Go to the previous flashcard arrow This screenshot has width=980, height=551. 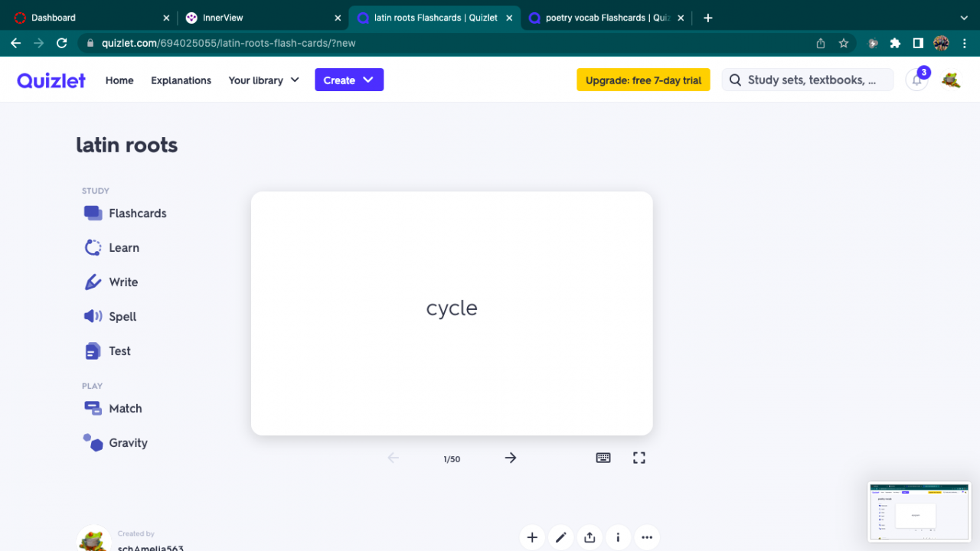coord(393,458)
